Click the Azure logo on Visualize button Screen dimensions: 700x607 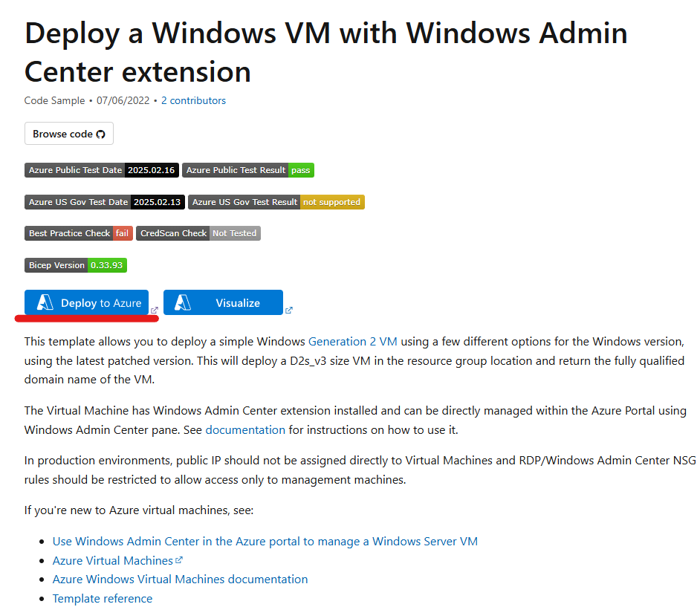183,302
